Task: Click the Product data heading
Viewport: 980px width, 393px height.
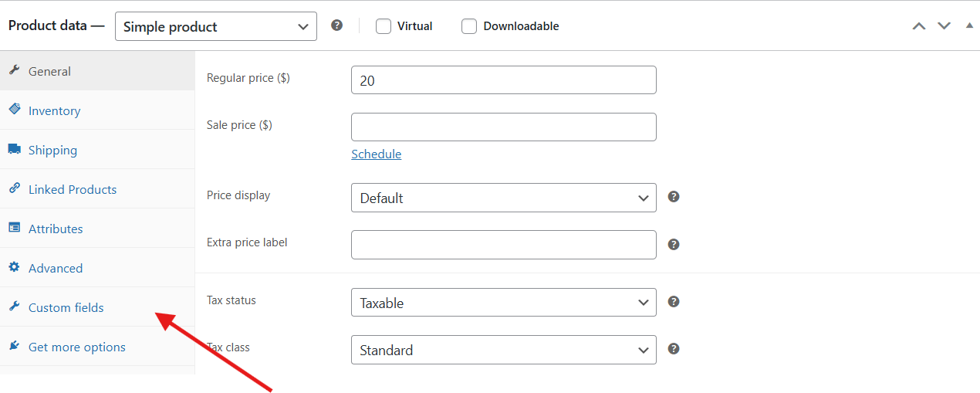Action: [x=56, y=25]
